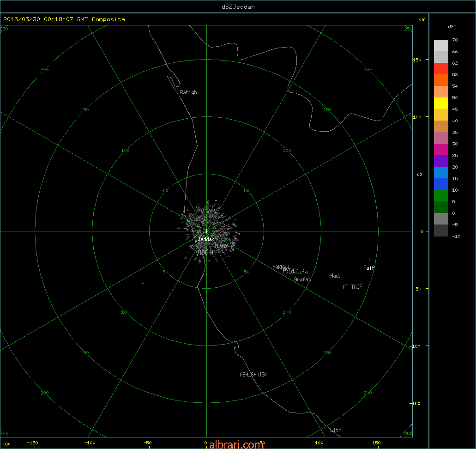The image size is (476, 449).
Task: Click the 'Composite' label in header
Action: click(108, 19)
